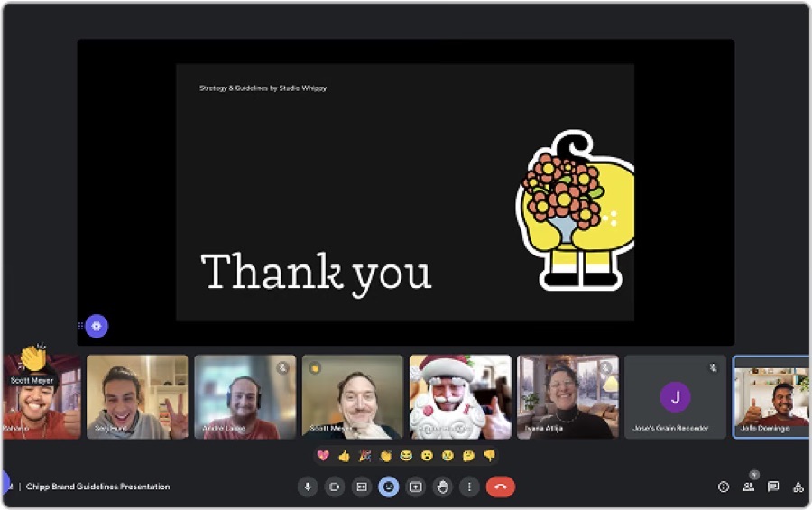812x510 pixels.
Task: Send the thumbs down reaction
Action: (x=489, y=456)
